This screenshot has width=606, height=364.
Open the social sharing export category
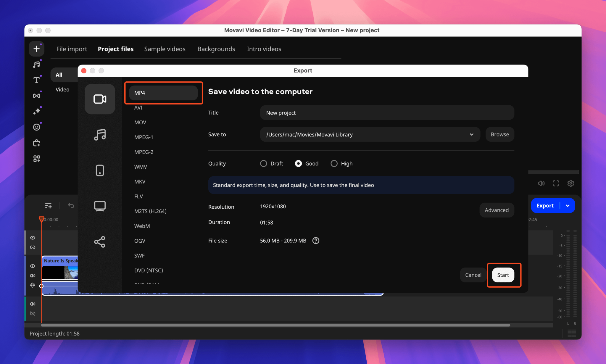click(100, 242)
